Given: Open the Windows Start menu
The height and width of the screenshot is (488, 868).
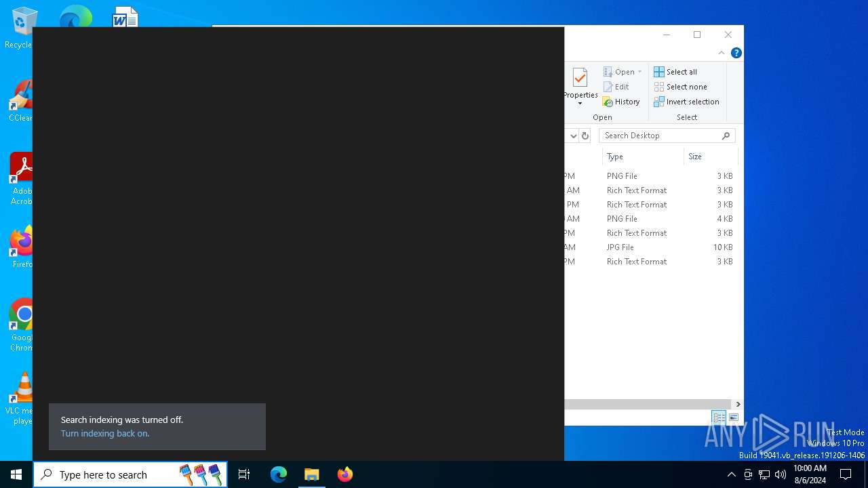Looking at the screenshot, I should click(16, 474).
